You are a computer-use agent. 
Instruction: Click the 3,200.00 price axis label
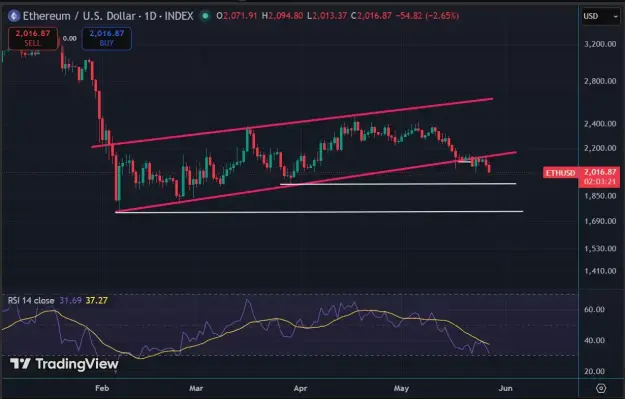click(x=600, y=44)
